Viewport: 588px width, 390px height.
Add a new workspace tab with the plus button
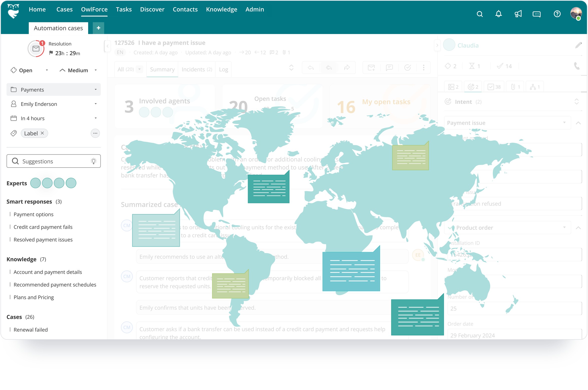pyautogui.click(x=98, y=28)
